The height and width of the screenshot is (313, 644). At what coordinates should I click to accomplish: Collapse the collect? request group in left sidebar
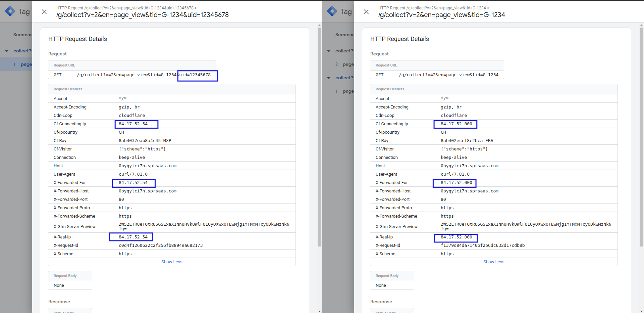pos(7,51)
